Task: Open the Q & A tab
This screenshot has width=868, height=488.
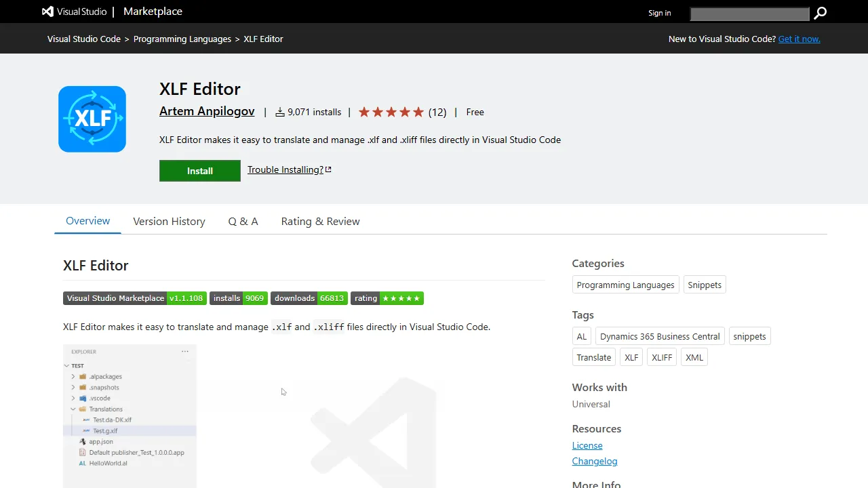Action: pos(243,221)
